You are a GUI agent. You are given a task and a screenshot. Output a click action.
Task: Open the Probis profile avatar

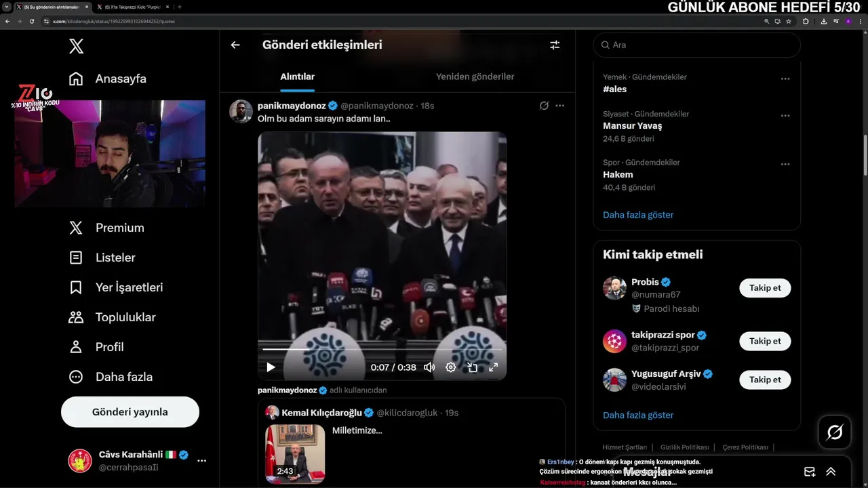click(614, 288)
